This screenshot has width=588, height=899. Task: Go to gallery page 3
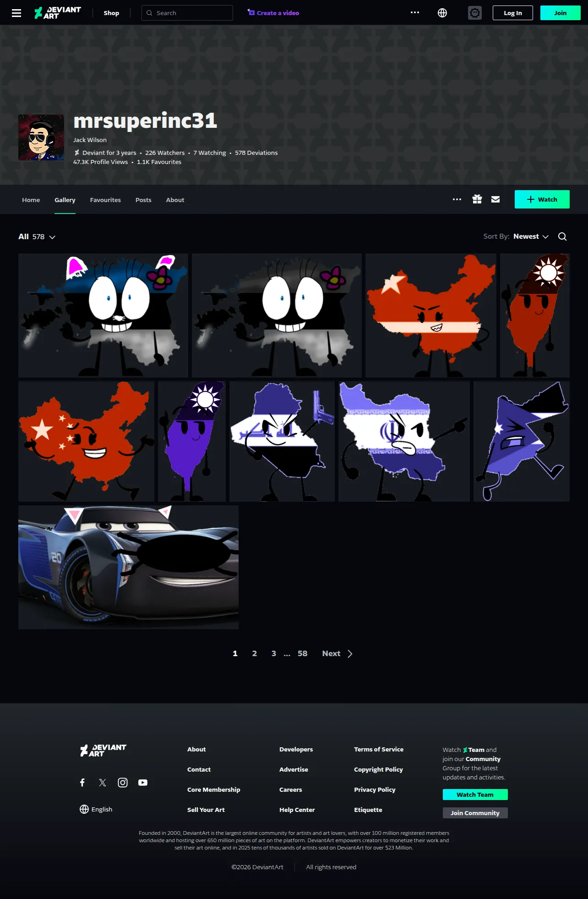click(274, 653)
